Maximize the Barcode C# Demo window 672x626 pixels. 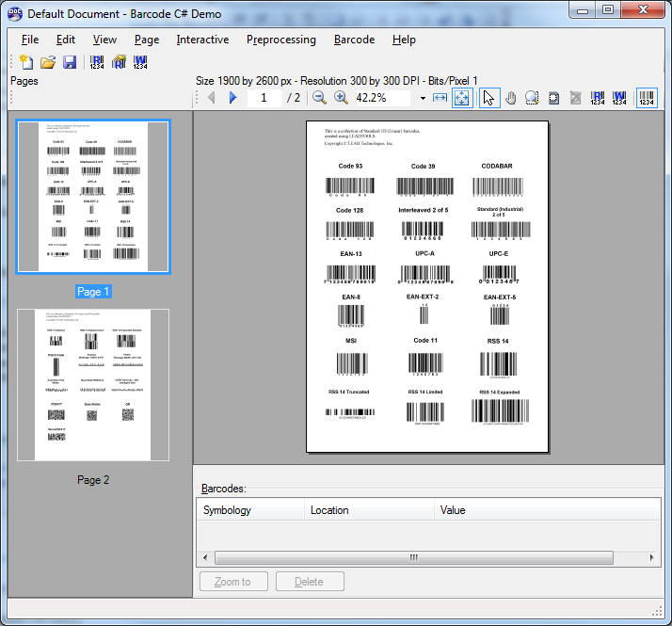click(608, 9)
